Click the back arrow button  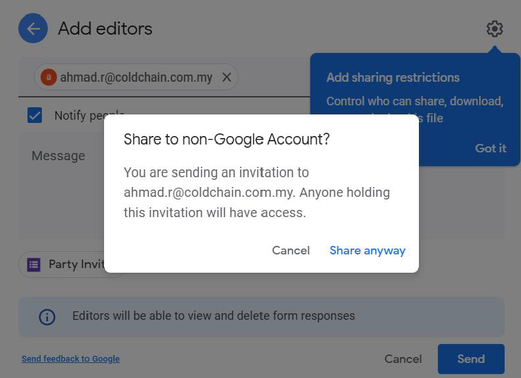[33, 28]
